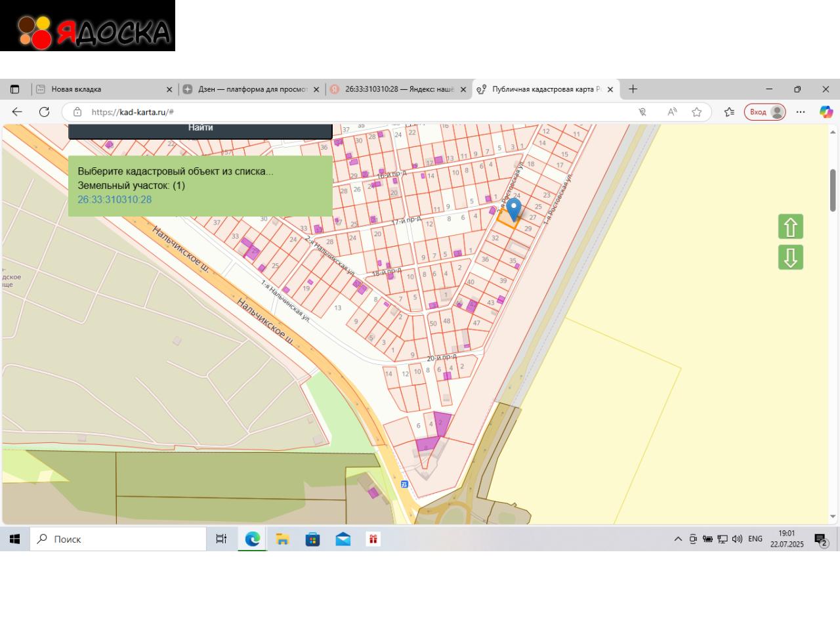The width and height of the screenshot is (840, 630).
Task: Click the blue map location pin
Action: coord(514,209)
